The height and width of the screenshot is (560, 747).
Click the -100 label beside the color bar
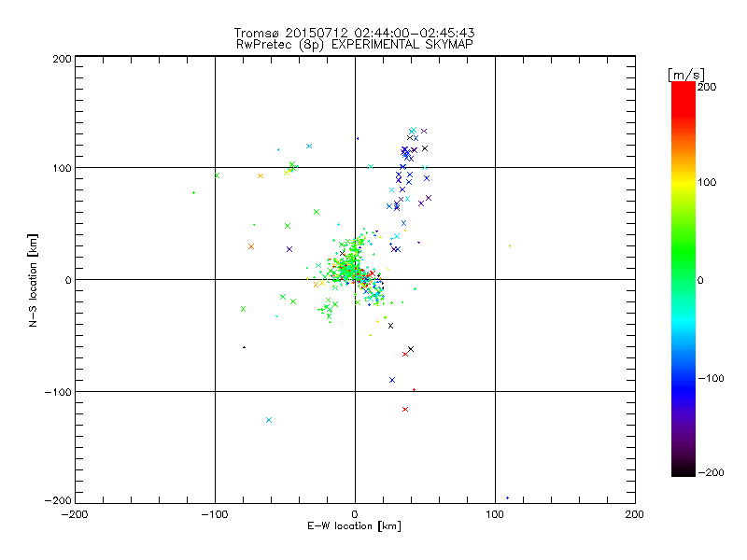point(711,378)
